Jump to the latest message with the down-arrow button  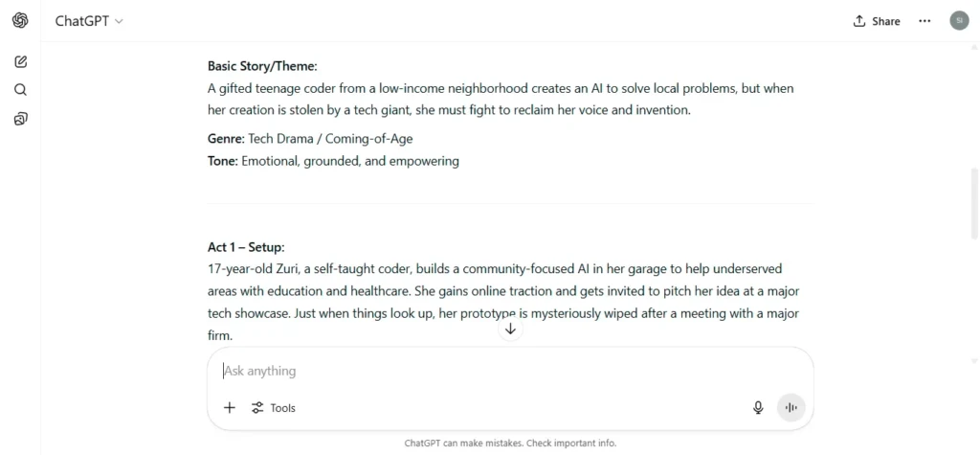[x=511, y=329]
